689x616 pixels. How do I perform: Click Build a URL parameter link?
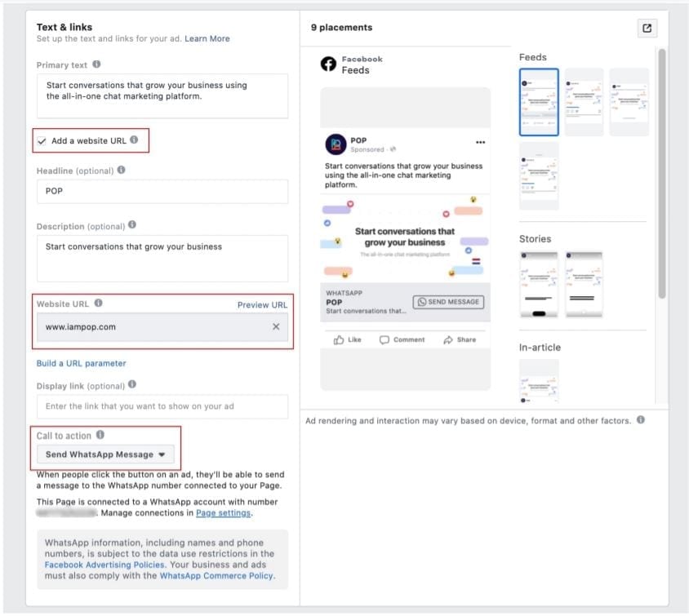coord(82,363)
